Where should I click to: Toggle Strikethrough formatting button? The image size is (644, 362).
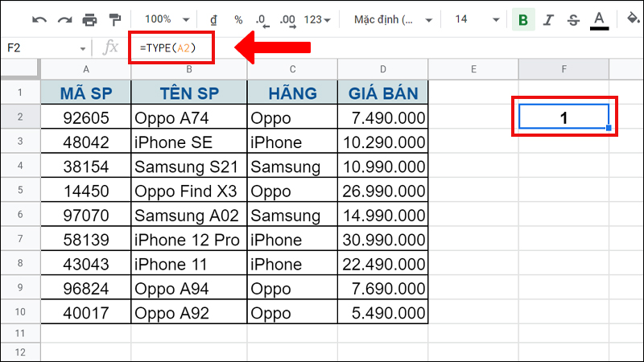573,19
